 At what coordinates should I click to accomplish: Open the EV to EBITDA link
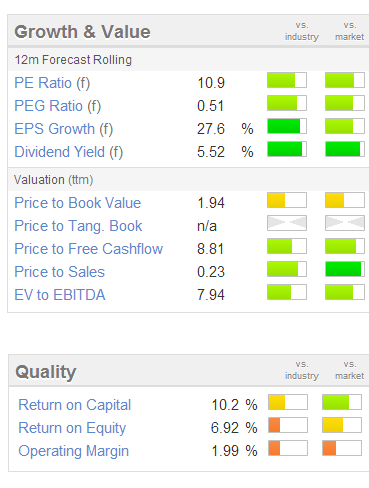pos(60,295)
